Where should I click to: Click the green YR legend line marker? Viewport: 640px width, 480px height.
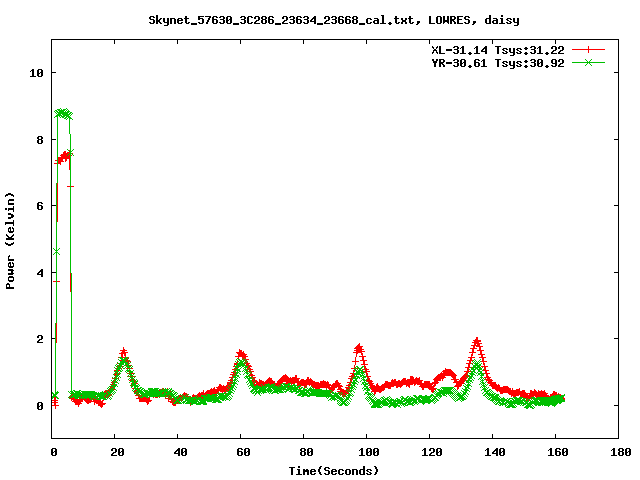[x=588, y=62]
